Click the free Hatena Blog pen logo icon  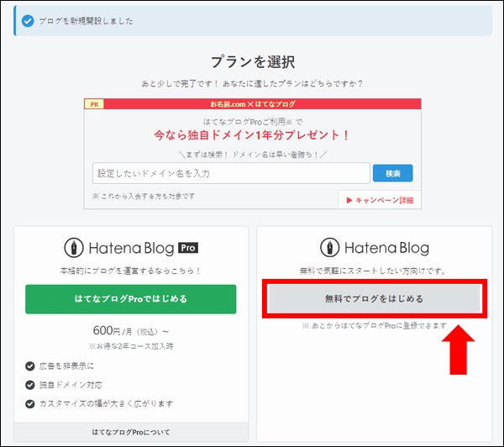click(x=330, y=248)
